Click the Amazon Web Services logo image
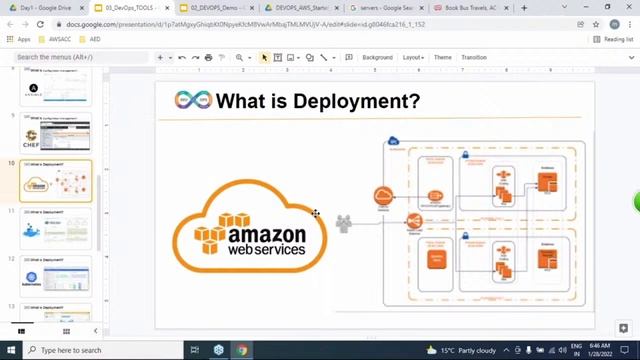 [x=249, y=226]
